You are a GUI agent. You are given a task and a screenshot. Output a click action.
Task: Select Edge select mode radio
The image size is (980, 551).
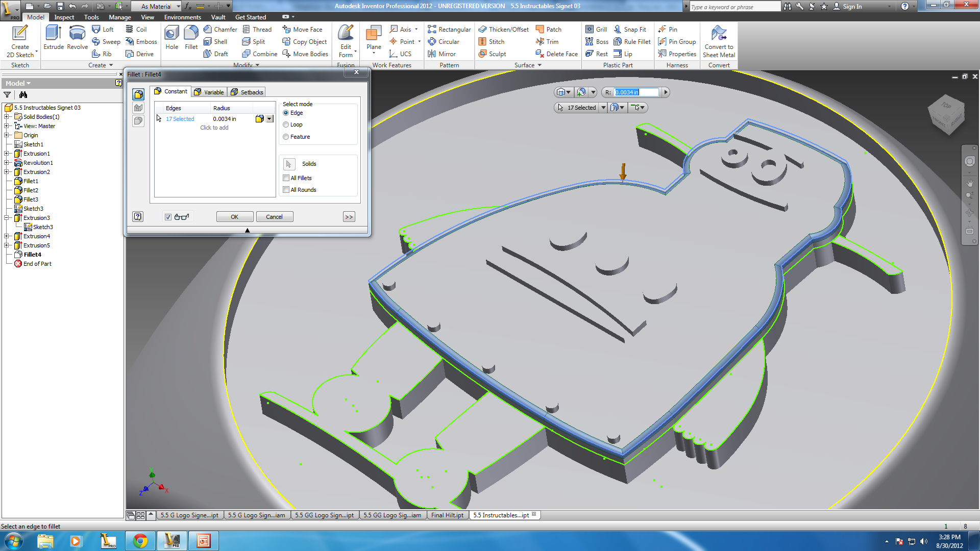coord(286,113)
